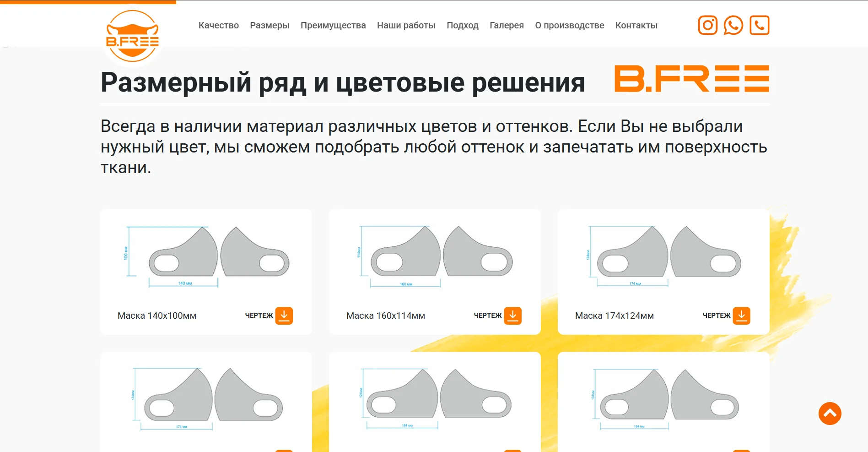The width and height of the screenshot is (868, 452).
Task: Click ЧЕРТЕЖ link for the 140х100мм mask
Action: pyautogui.click(x=259, y=316)
